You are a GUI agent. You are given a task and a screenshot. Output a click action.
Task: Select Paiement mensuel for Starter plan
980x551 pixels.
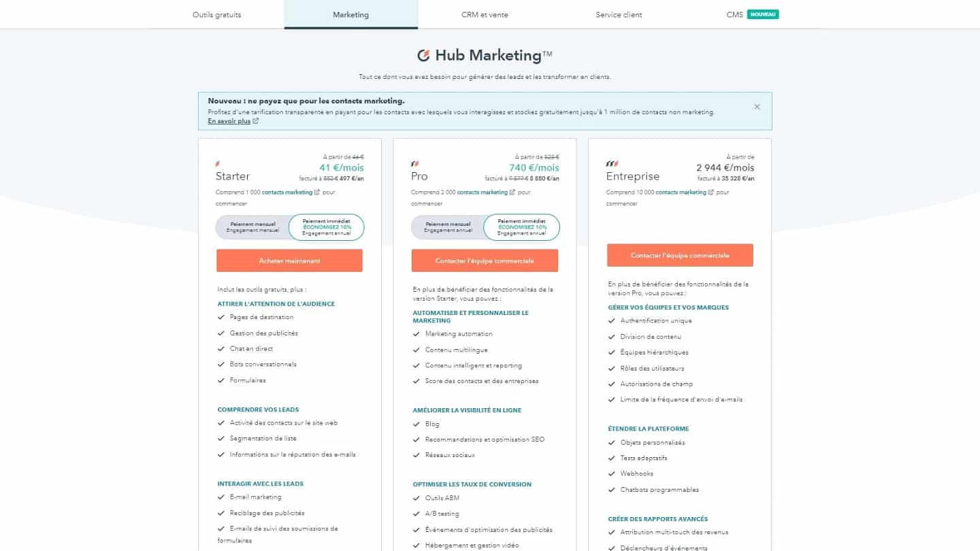(253, 227)
